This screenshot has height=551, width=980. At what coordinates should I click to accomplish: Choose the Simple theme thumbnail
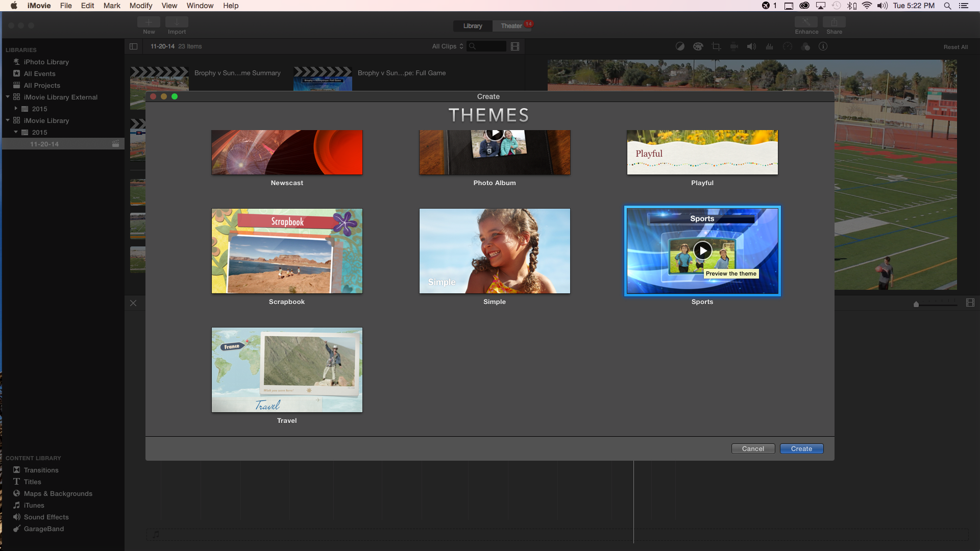(x=495, y=251)
